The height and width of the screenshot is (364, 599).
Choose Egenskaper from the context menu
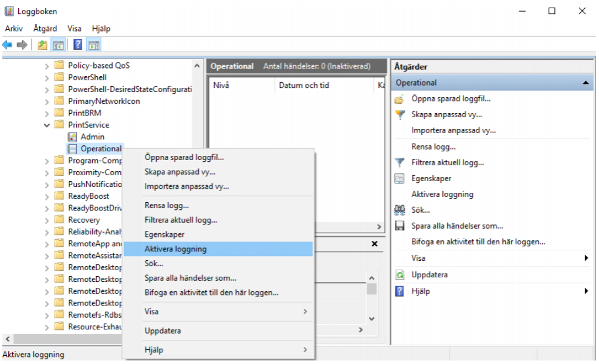pos(164,234)
